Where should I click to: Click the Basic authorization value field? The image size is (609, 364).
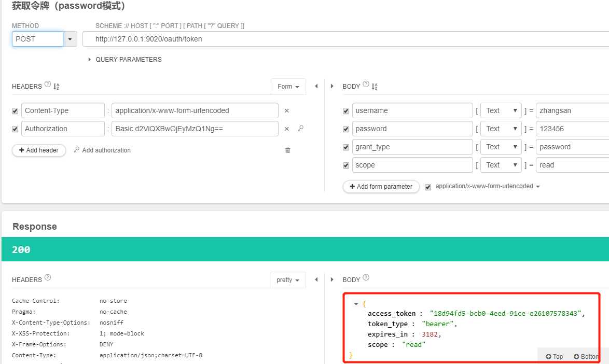[195, 129]
